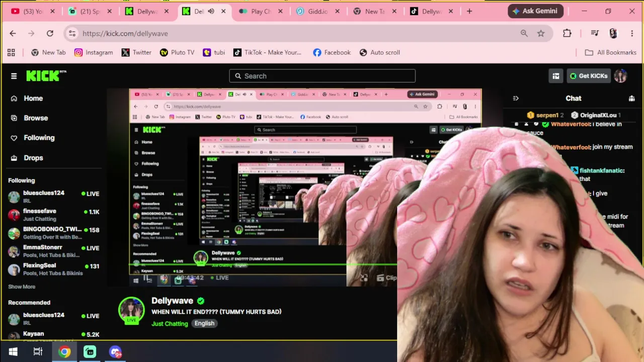The width and height of the screenshot is (644, 362).
Task: Open the Just Chatting category link
Action: tap(170, 323)
